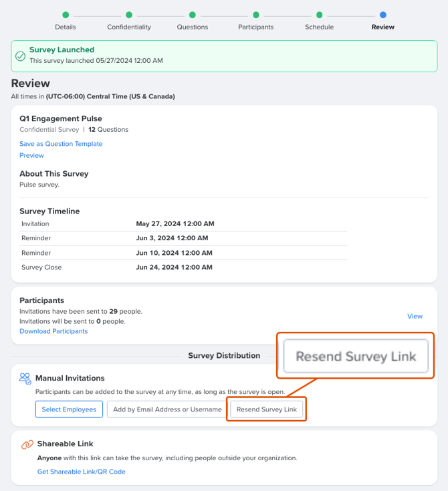Open the Confidentiality step
The height and width of the screenshot is (491, 448).
pyautogui.click(x=129, y=15)
